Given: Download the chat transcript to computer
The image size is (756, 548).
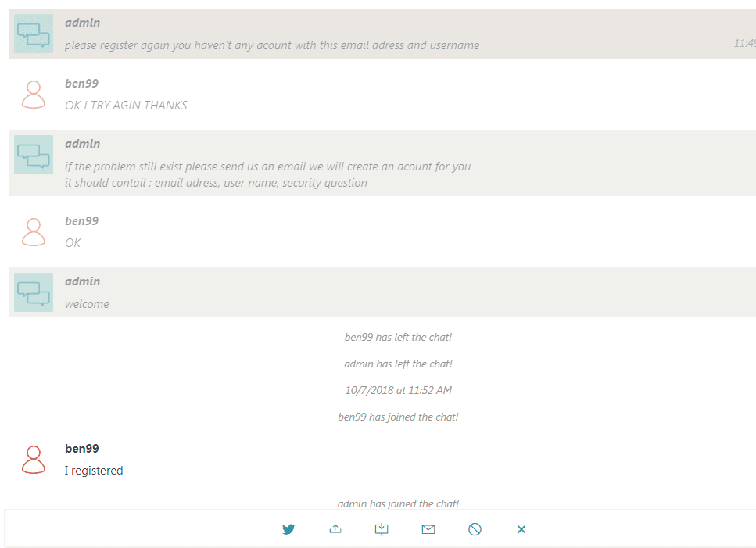Looking at the screenshot, I should pyautogui.click(x=382, y=529).
